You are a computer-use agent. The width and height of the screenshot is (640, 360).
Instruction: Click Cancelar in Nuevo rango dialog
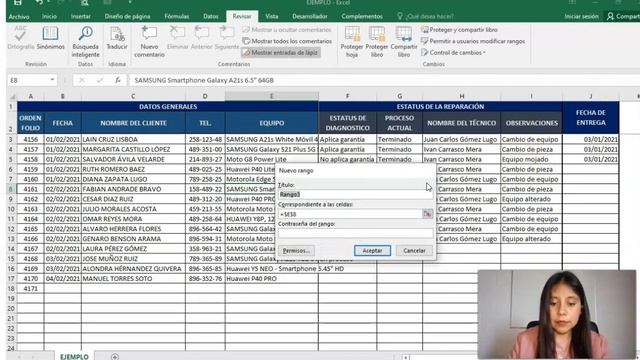414,251
